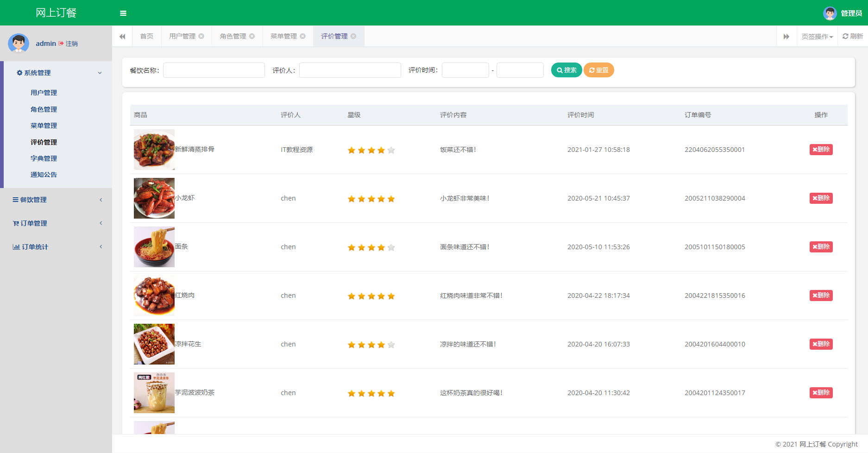Open 菜单管理 in the sidebar
This screenshot has height=453, width=868.
[44, 126]
